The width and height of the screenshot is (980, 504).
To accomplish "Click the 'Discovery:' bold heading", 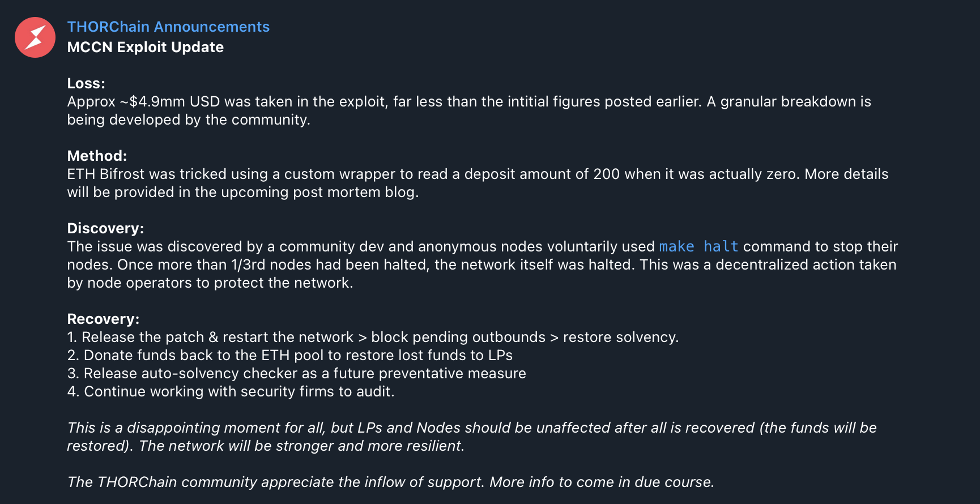I will pos(105,228).
